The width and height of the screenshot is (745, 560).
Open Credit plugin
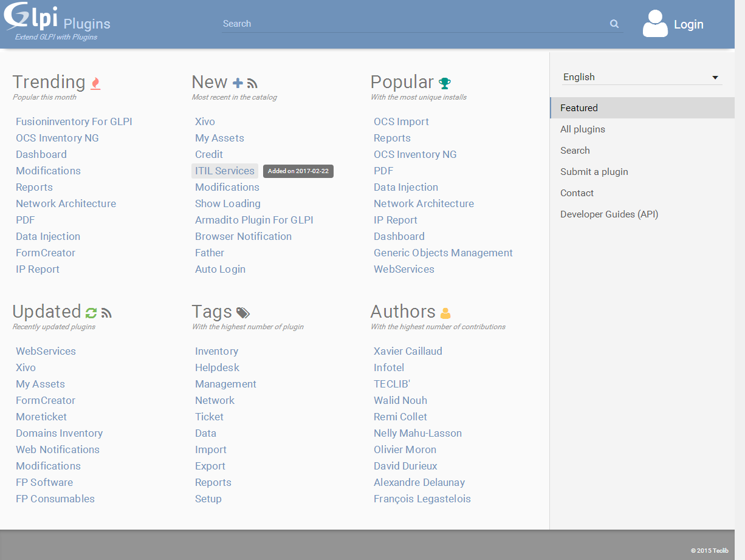209,154
